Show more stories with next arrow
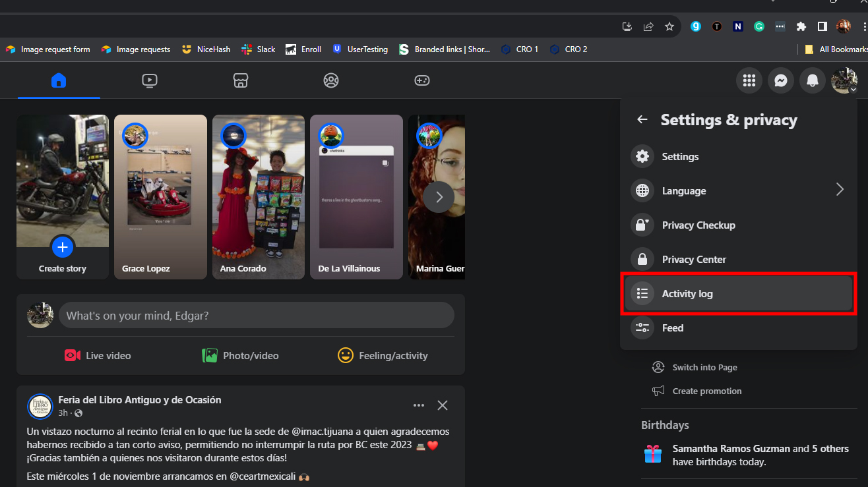The height and width of the screenshot is (487, 868). pos(439,197)
